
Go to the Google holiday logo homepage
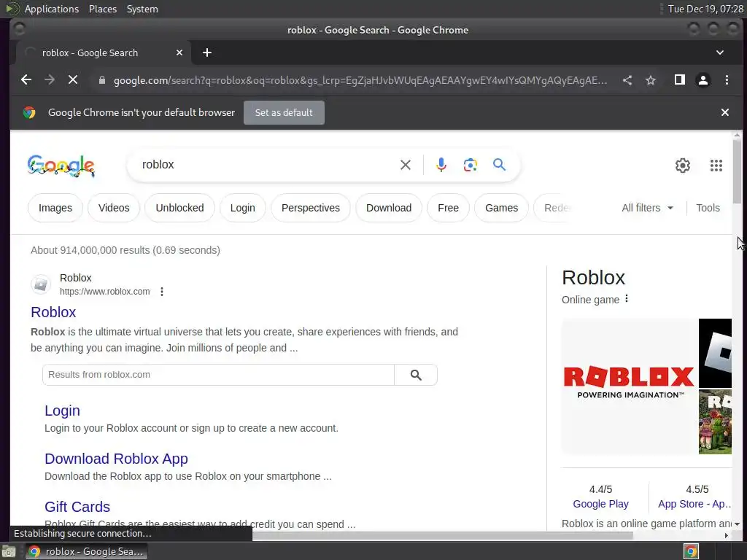pos(61,166)
